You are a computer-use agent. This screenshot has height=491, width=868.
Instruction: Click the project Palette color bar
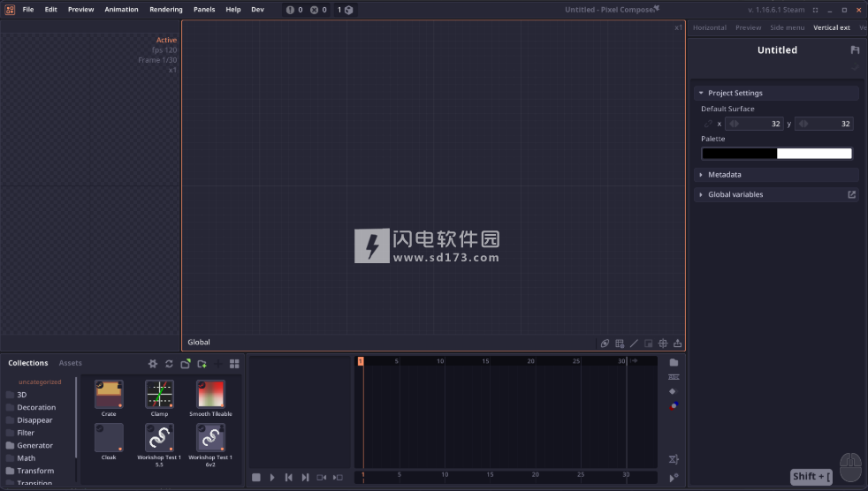pyautogui.click(x=777, y=154)
